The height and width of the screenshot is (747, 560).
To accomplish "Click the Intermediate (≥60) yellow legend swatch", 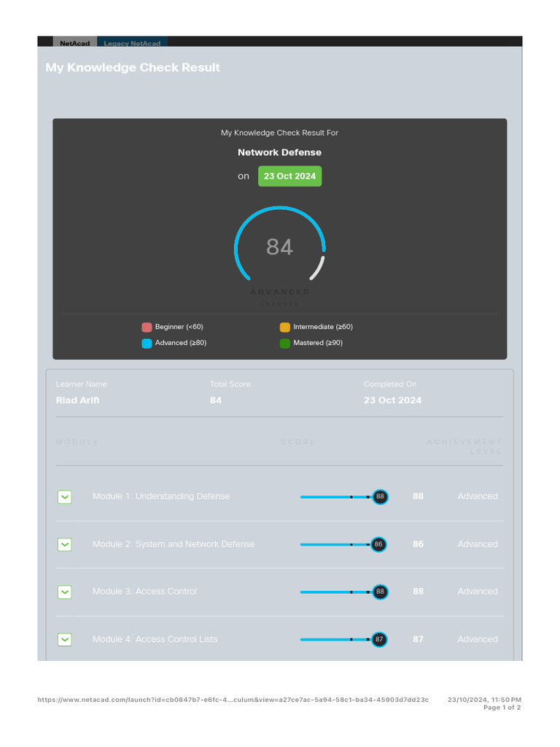I will (285, 328).
